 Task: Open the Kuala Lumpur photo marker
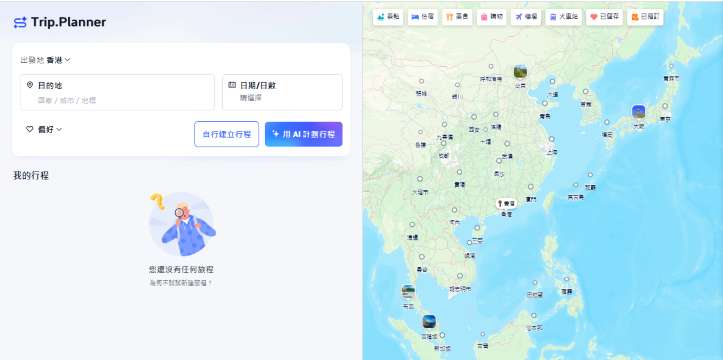pyautogui.click(x=429, y=321)
